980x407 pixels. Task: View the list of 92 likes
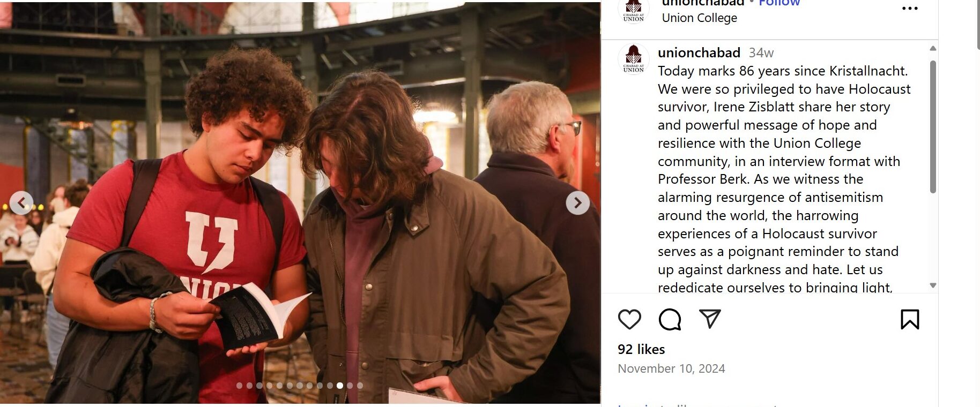641,349
